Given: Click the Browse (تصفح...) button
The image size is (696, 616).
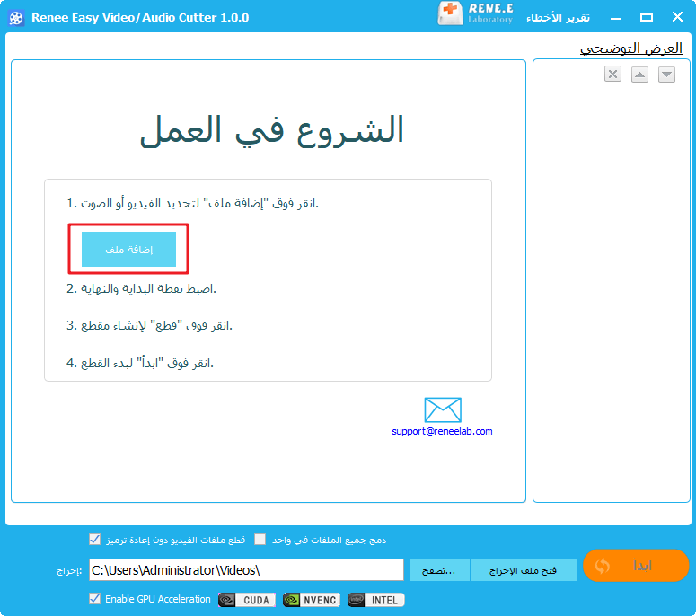Looking at the screenshot, I should tap(438, 570).
